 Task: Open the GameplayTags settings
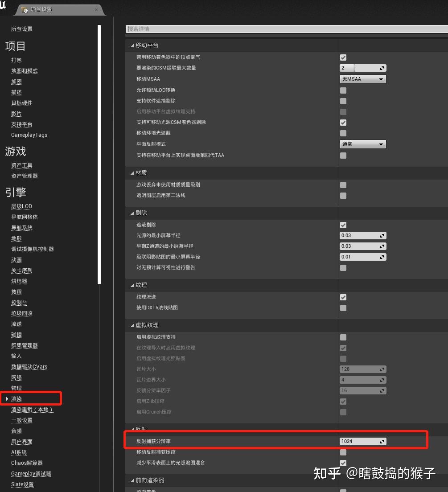point(29,135)
